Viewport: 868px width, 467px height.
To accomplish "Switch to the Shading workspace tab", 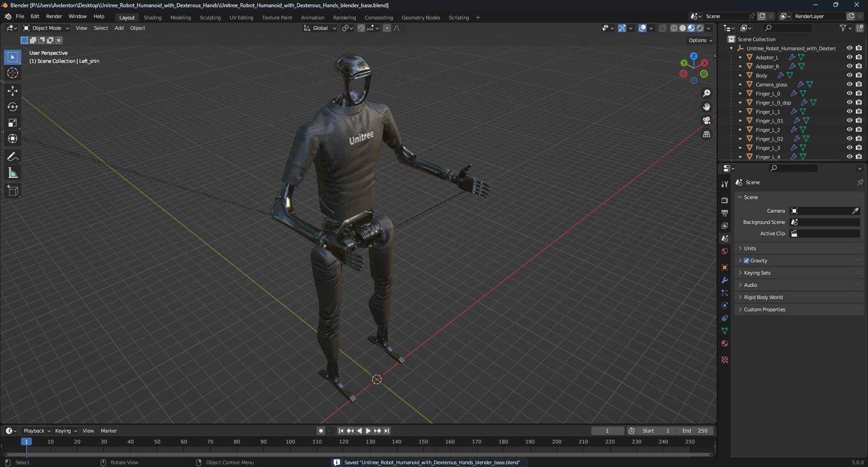I will (x=152, y=18).
